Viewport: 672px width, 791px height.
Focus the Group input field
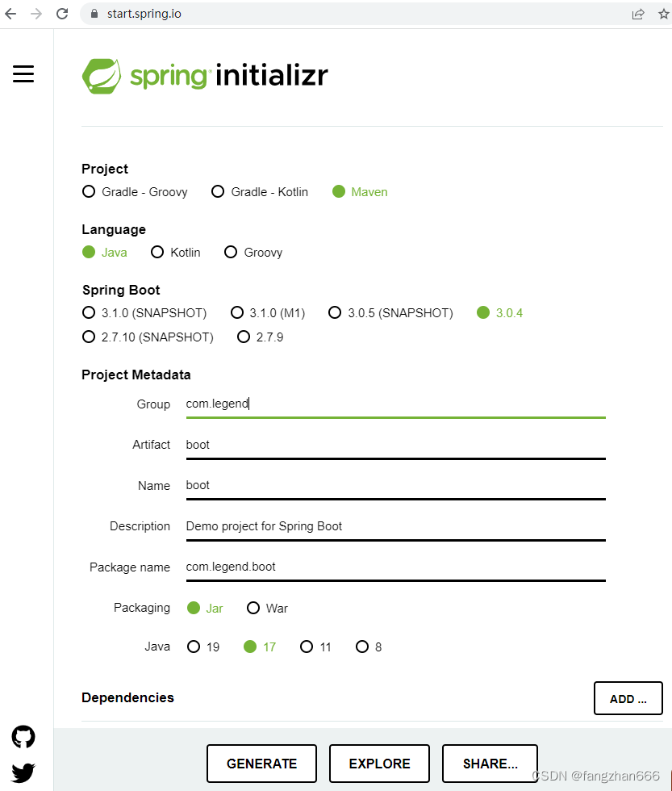click(396, 404)
